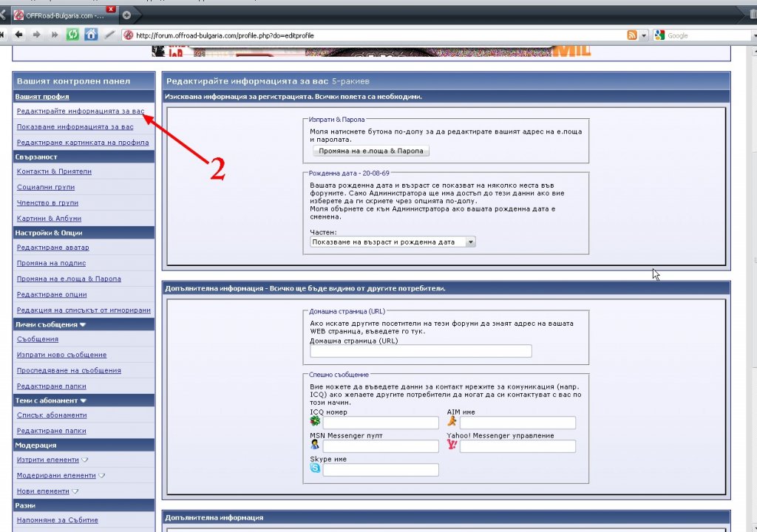Open Редактиране картинката на профила link
The height and width of the screenshot is (532, 757).
coord(83,143)
